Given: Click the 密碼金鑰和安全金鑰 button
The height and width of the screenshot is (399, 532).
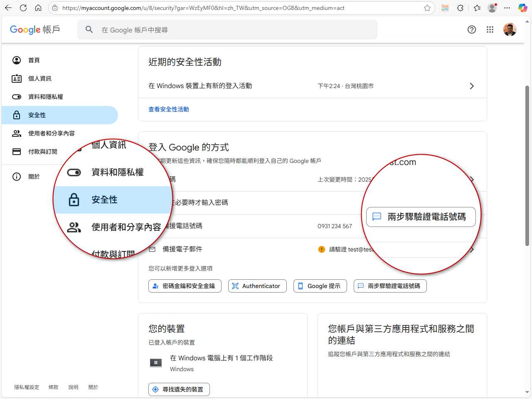Looking at the screenshot, I should [185, 286].
